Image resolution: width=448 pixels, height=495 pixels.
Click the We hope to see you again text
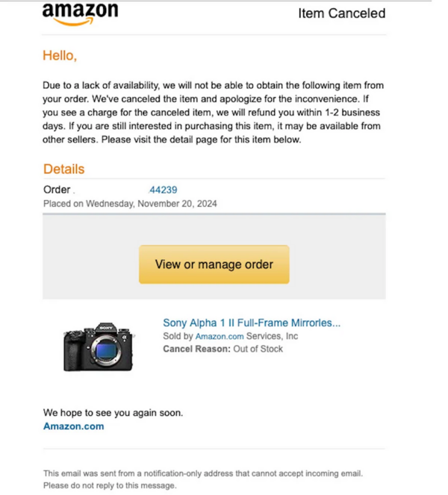coord(113,413)
